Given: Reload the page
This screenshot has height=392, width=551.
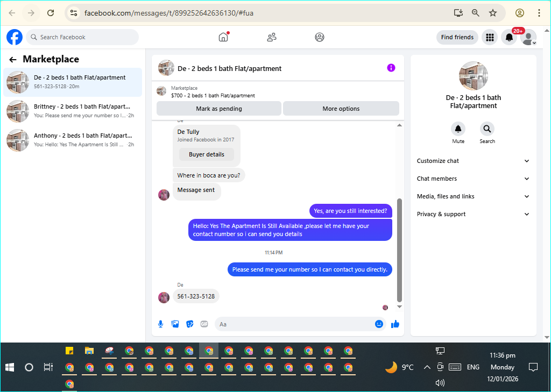Looking at the screenshot, I should [x=51, y=13].
